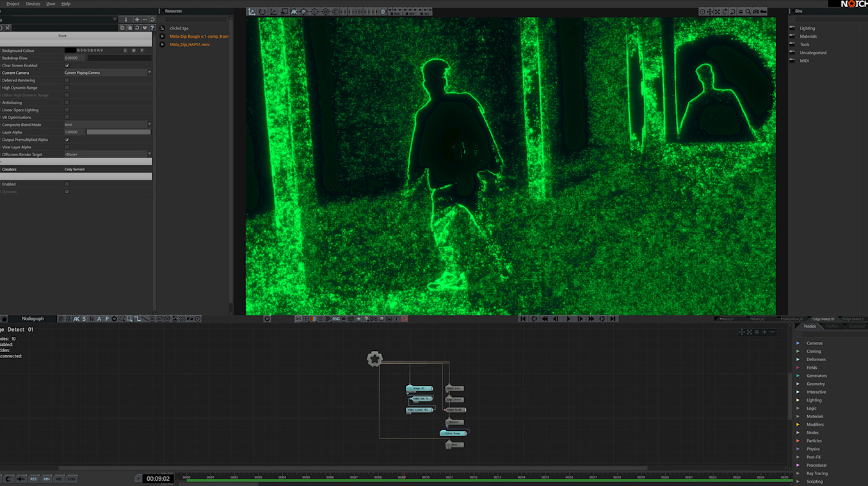Toggle the AK autokey button above viewport

[x=294, y=12]
